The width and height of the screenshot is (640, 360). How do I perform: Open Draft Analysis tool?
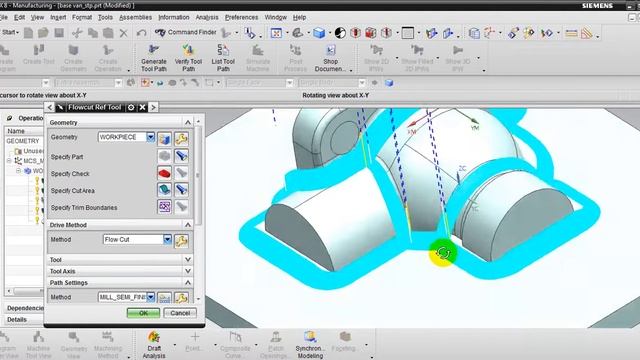click(154, 344)
